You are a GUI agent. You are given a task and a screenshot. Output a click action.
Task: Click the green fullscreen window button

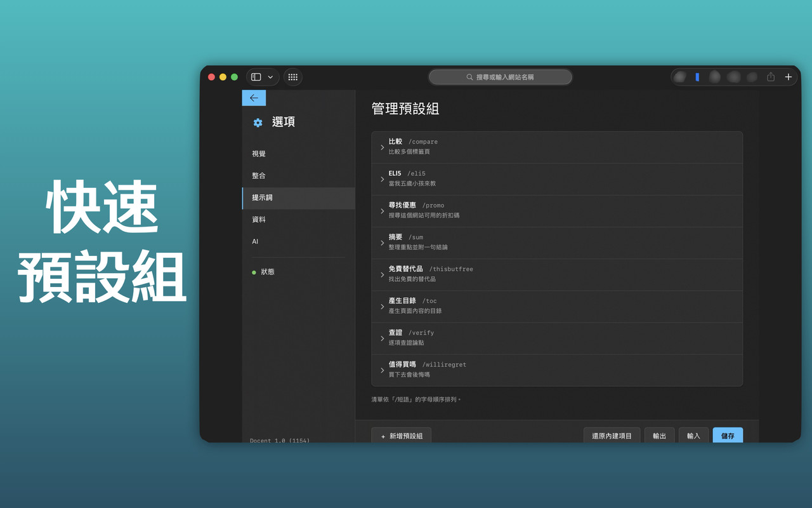click(x=234, y=77)
